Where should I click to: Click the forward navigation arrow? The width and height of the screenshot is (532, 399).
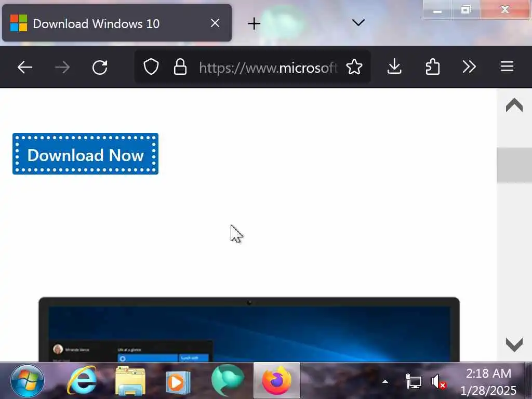click(x=62, y=67)
